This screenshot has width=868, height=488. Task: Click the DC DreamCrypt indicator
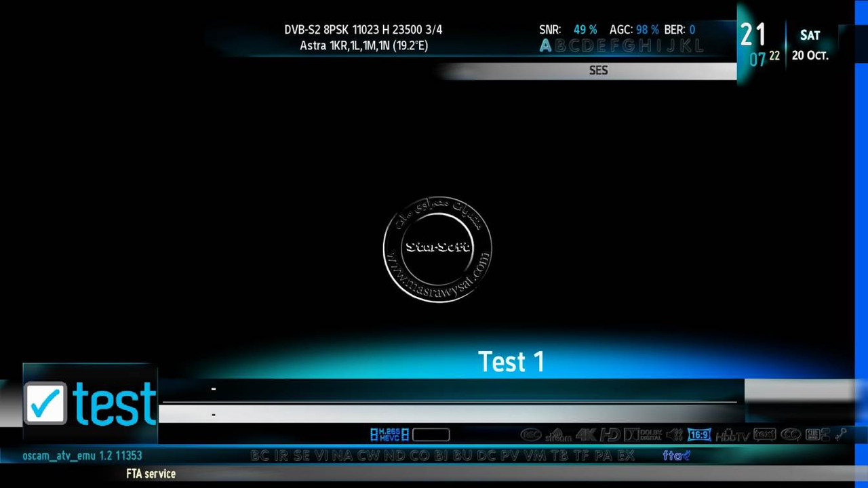(x=488, y=455)
